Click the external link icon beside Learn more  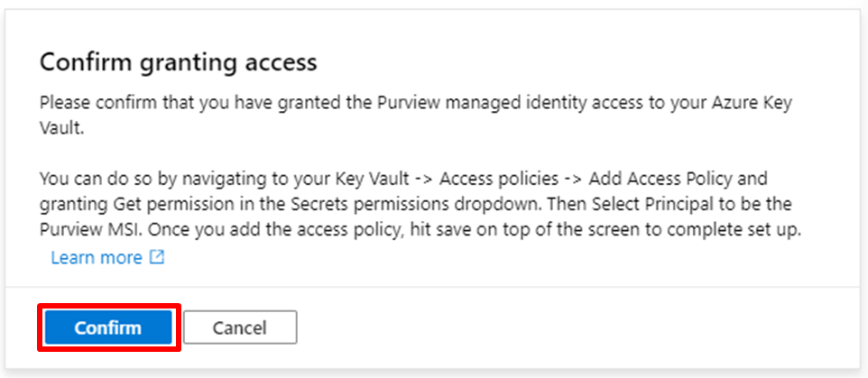click(157, 257)
